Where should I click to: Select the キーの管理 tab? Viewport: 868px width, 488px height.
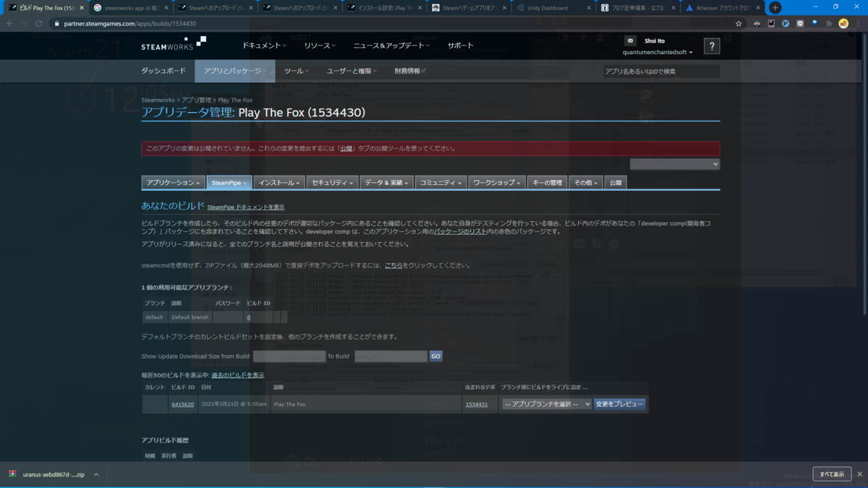pyautogui.click(x=546, y=183)
